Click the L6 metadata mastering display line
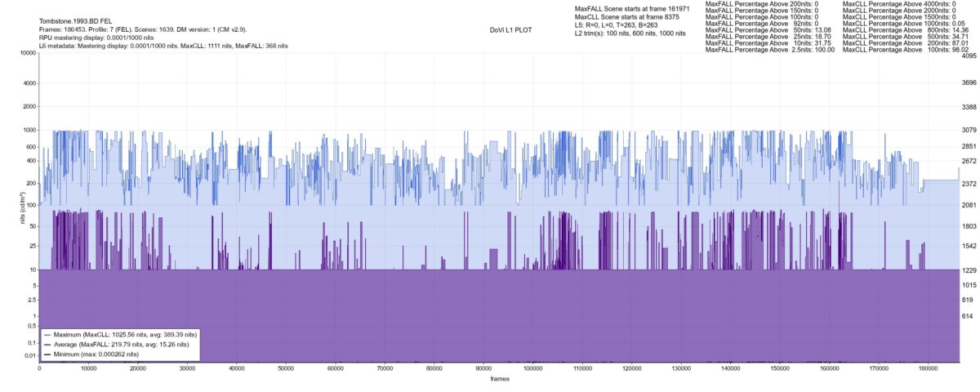 click(164, 46)
